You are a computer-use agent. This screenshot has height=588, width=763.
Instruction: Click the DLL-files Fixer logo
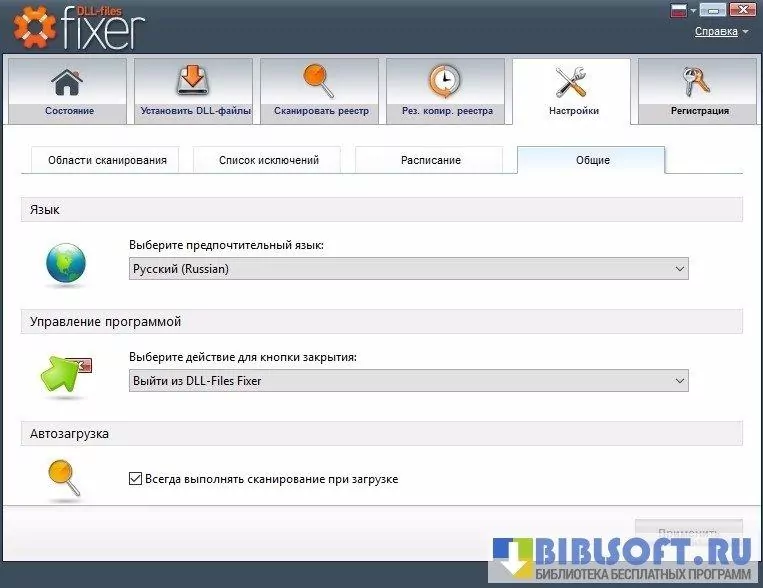click(80, 27)
